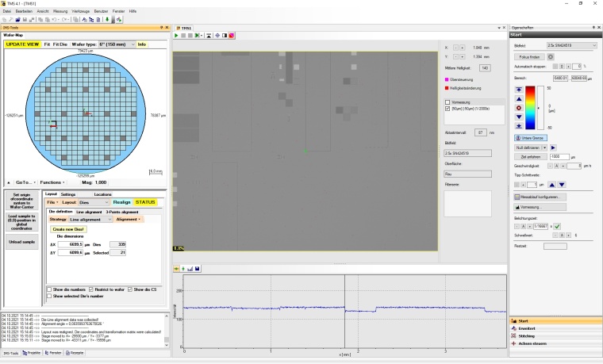Click the crosshair target icon in TMS1 toolbar

point(217,35)
